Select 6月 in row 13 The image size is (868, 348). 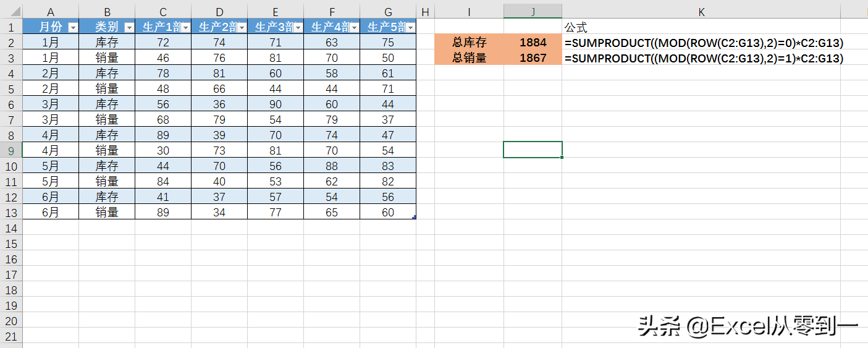[x=51, y=212]
